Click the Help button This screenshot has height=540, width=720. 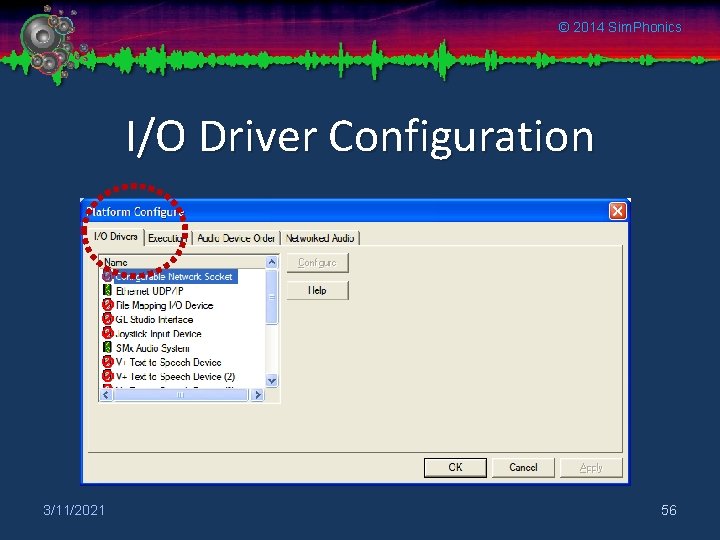(x=317, y=290)
